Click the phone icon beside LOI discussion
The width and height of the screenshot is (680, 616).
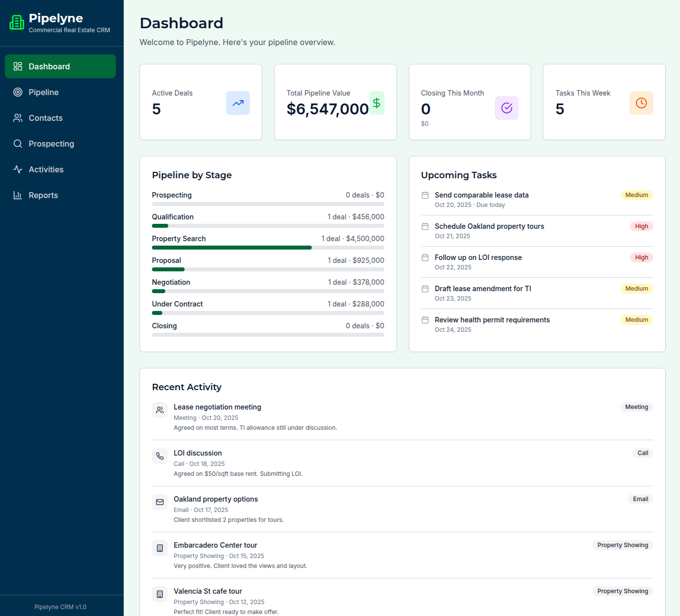[160, 456]
